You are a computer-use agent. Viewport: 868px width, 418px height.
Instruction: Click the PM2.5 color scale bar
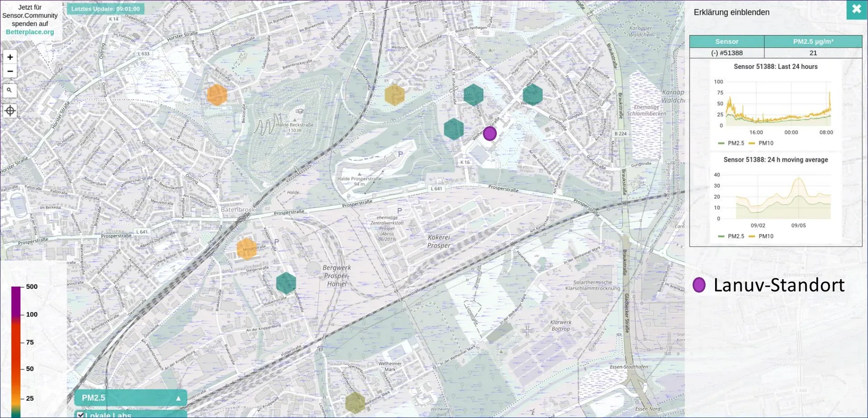point(16,352)
